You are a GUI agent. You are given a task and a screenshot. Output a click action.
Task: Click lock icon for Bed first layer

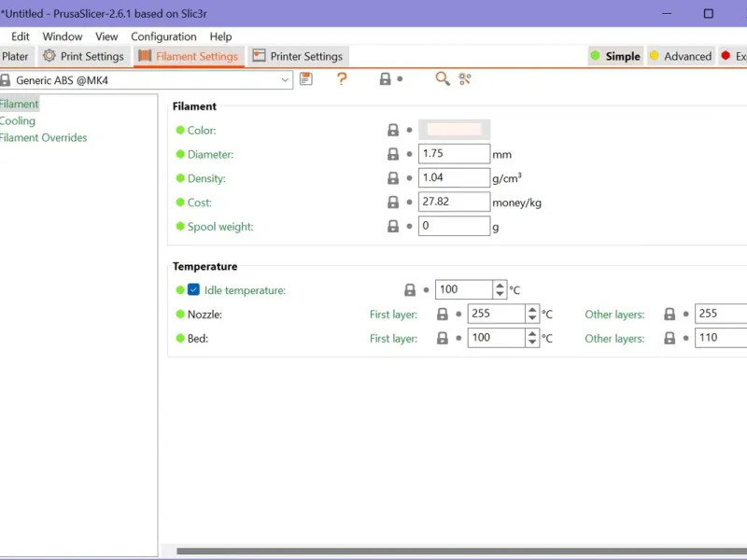coord(442,338)
